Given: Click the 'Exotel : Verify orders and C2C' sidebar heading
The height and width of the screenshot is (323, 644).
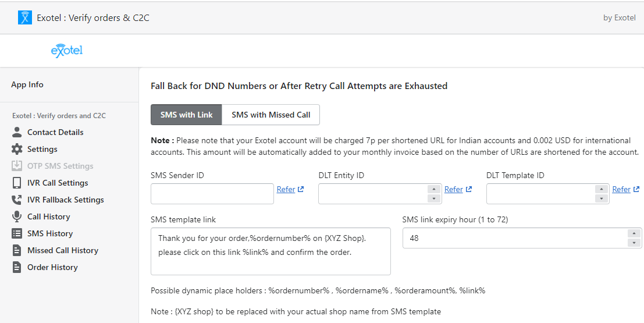Looking at the screenshot, I should (59, 115).
